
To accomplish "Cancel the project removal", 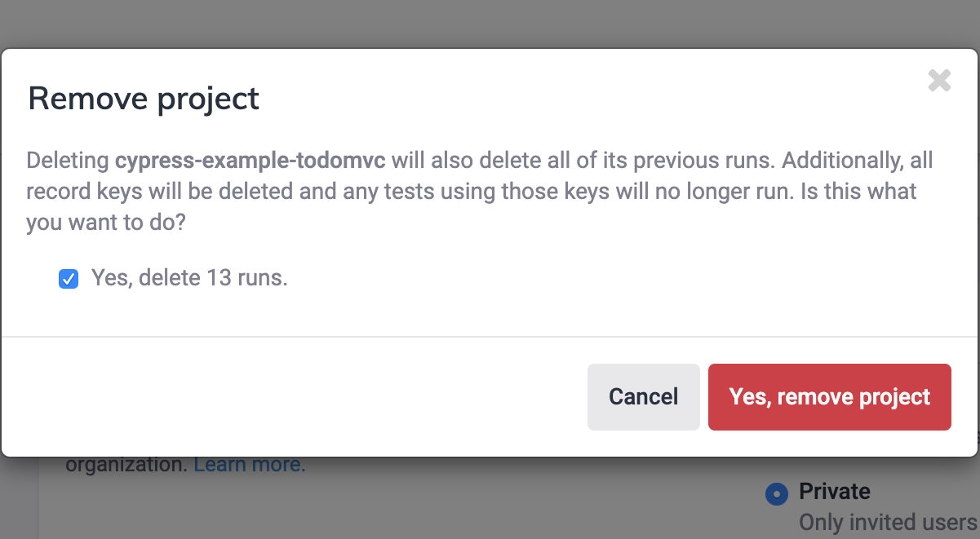I will (x=643, y=397).
